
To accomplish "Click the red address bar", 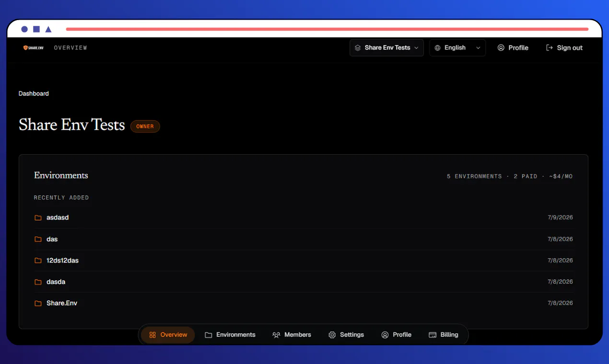I will [x=327, y=29].
